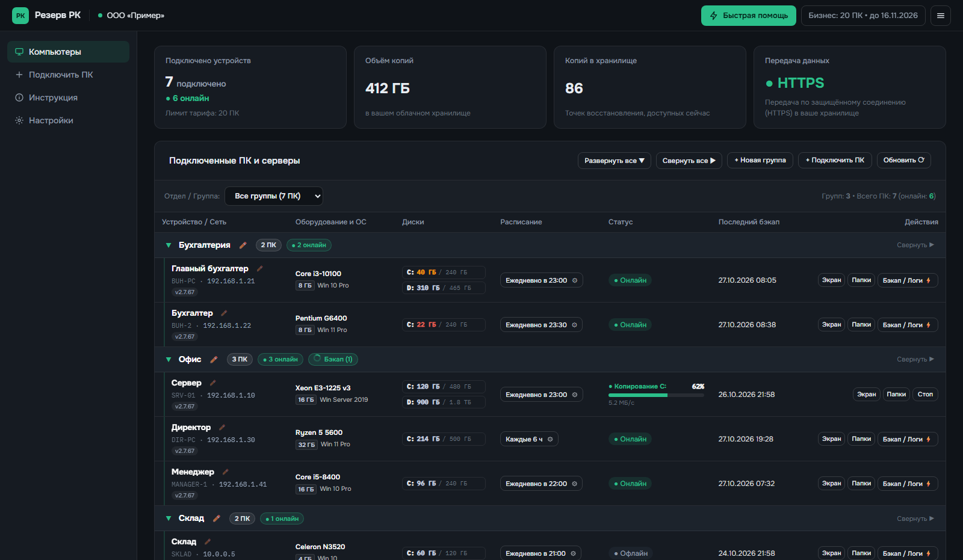Click gear on Ежедневно в 22:00 schedule
Image resolution: width=963 pixels, height=560 pixels.
point(574,484)
